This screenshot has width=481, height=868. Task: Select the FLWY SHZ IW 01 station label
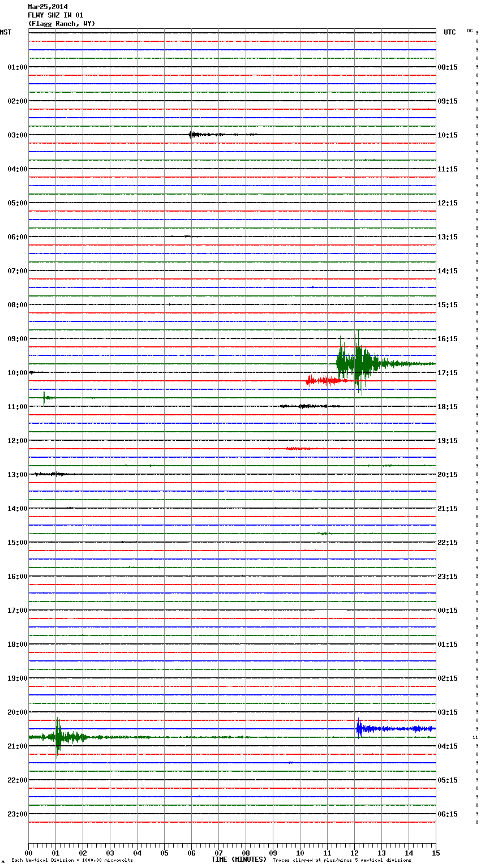click(x=55, y=15)
